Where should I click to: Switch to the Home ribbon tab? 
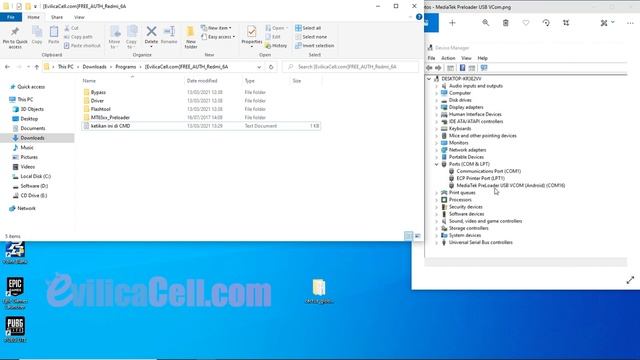pyautogui.click(x=33, y=17)
